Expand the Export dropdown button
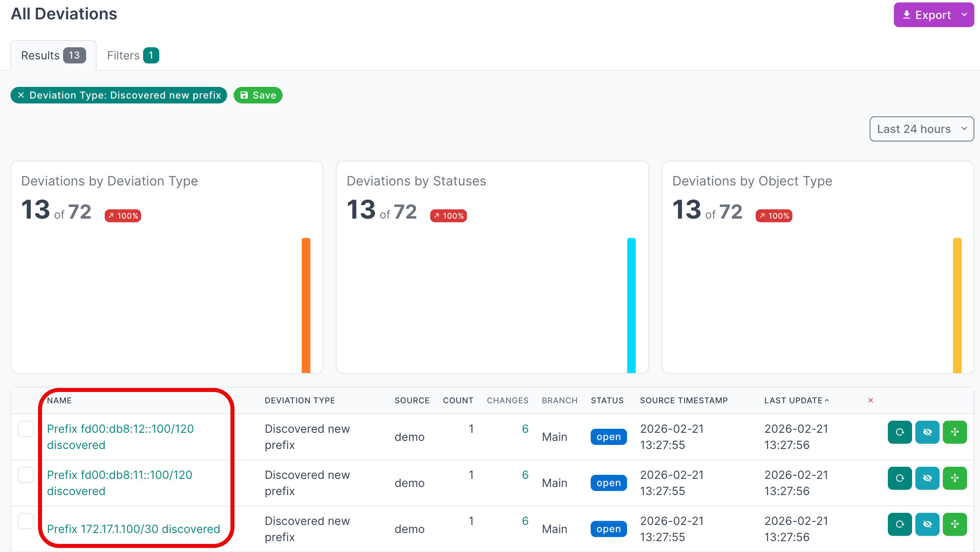980x552 pixels. pos(934,15)
